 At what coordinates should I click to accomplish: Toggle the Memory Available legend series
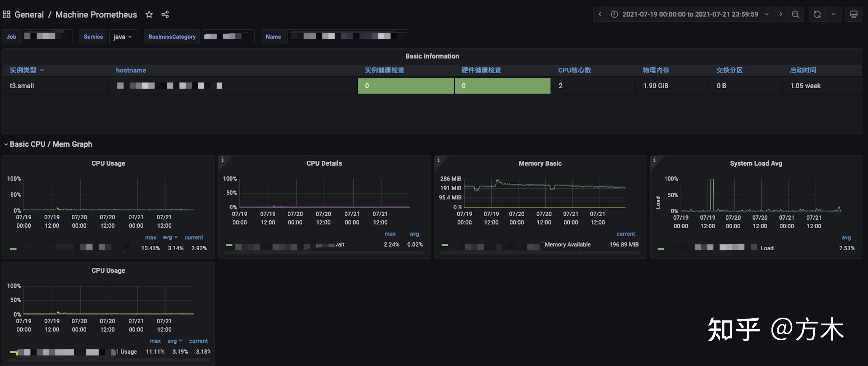tap(567, 244)
